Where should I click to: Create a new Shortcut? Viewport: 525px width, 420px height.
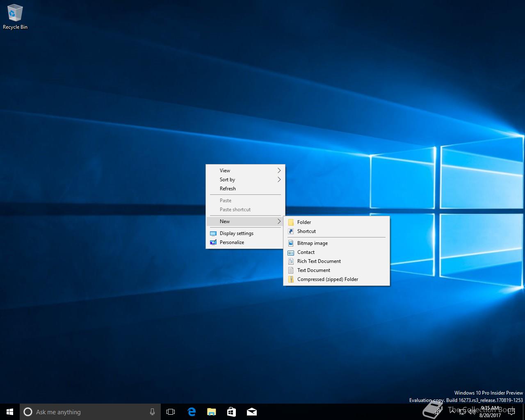[306, 231]
